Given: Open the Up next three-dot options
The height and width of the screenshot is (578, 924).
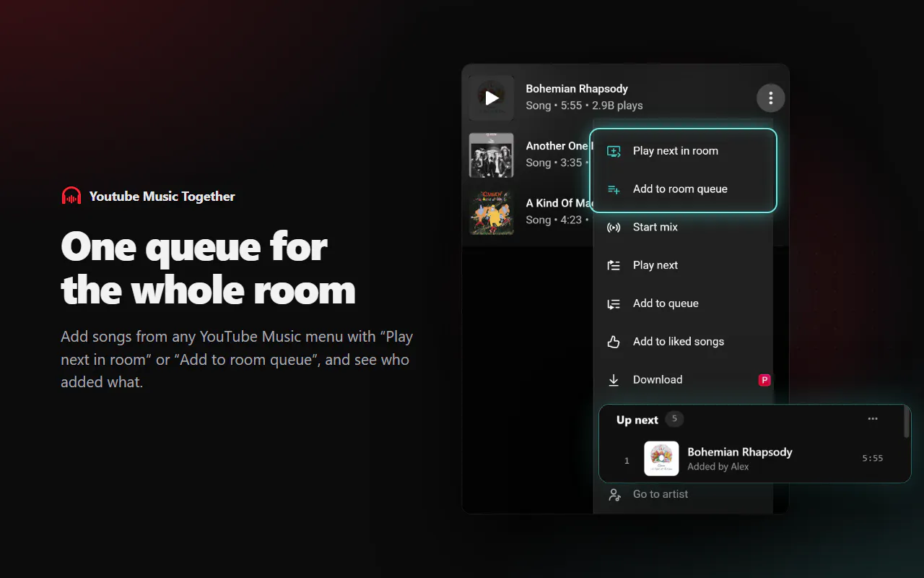Looking at the screenshot, I should coord(873,419).
